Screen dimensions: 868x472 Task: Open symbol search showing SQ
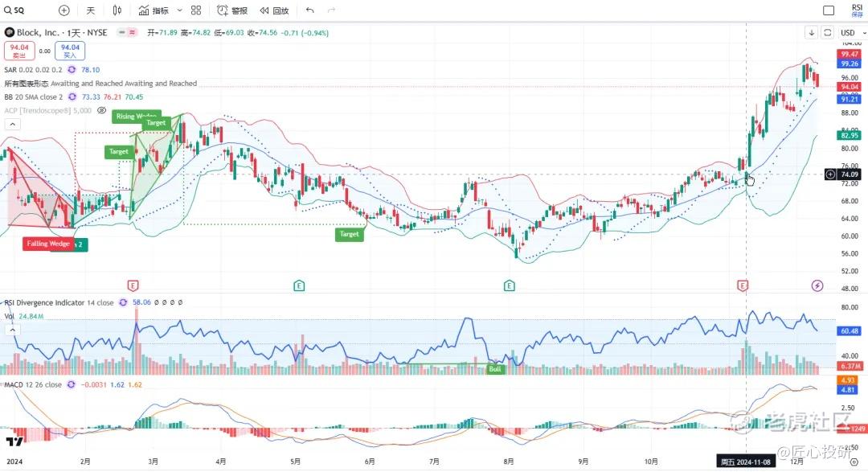click(15, 10)
